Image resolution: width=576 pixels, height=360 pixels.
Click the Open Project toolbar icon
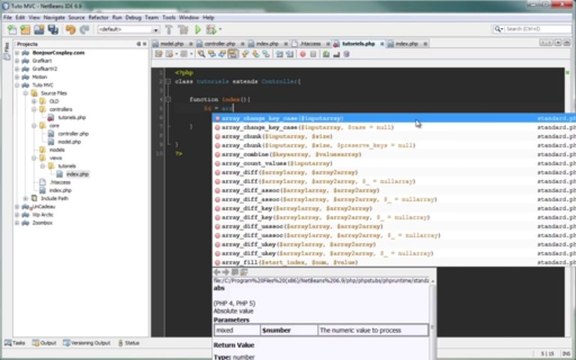39,29
